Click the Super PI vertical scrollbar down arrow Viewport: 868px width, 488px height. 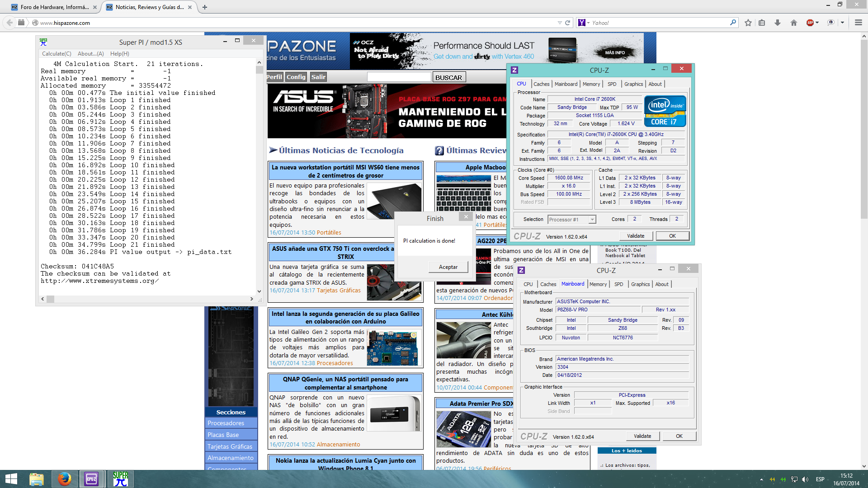tap(259, 291)
